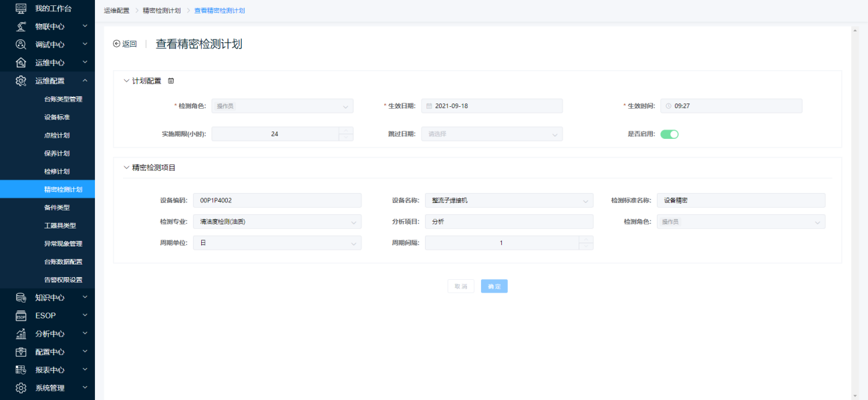Viewport: 868px width, 400px height.
Task: Open the 跳过日期 dropdown
Action: (491, 134)
